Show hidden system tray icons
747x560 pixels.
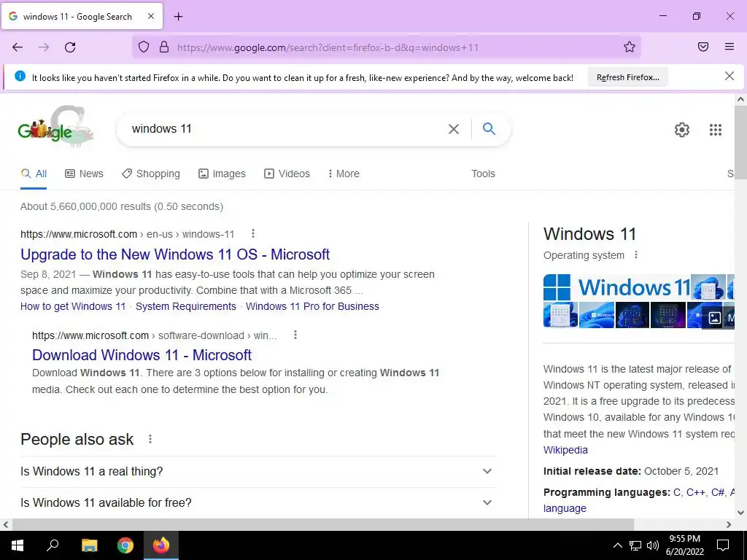point(617,545)
